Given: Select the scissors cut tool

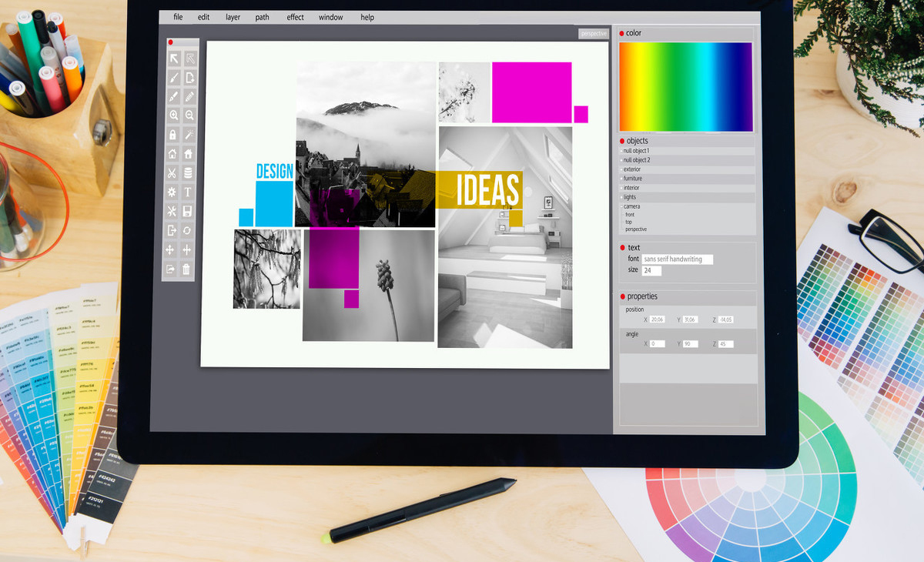Looking at the screenshot, I should pyautogui.click(x=172, y=173).
